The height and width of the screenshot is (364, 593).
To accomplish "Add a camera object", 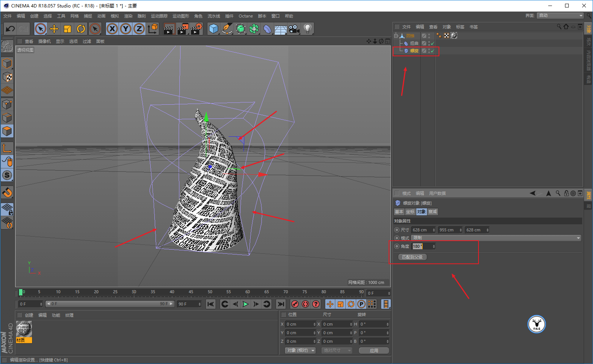I will 294,29.
